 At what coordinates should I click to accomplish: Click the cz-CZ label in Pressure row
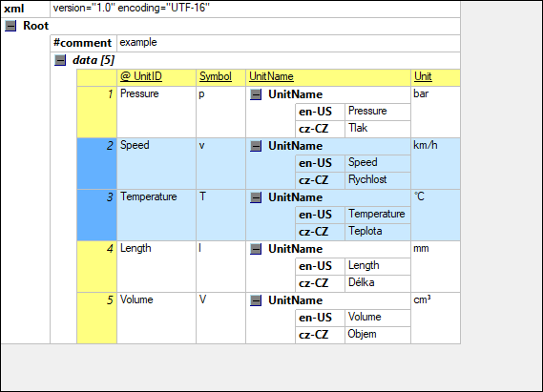point(320,129)
